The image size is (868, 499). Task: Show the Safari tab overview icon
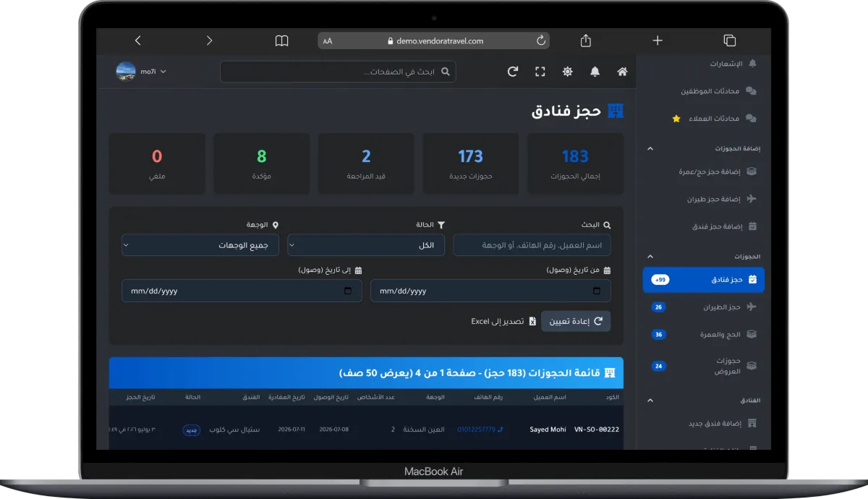click(x=729, y=40)
